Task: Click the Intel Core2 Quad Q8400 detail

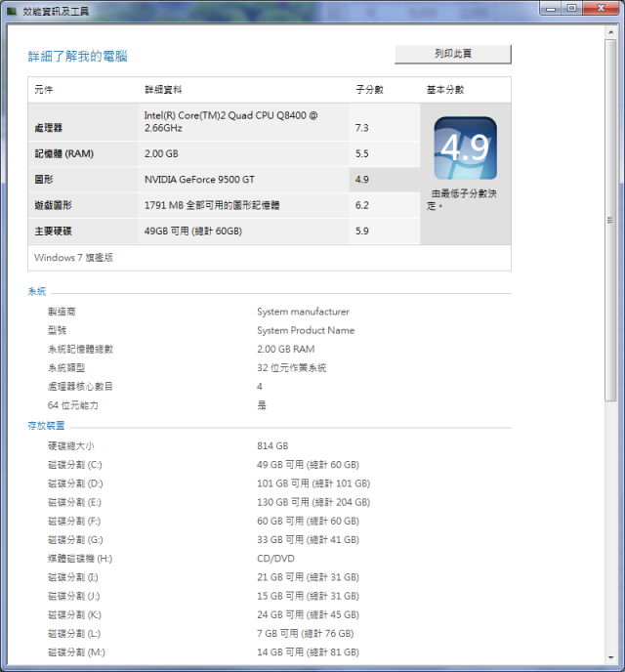Action: [x=230, y=122]
